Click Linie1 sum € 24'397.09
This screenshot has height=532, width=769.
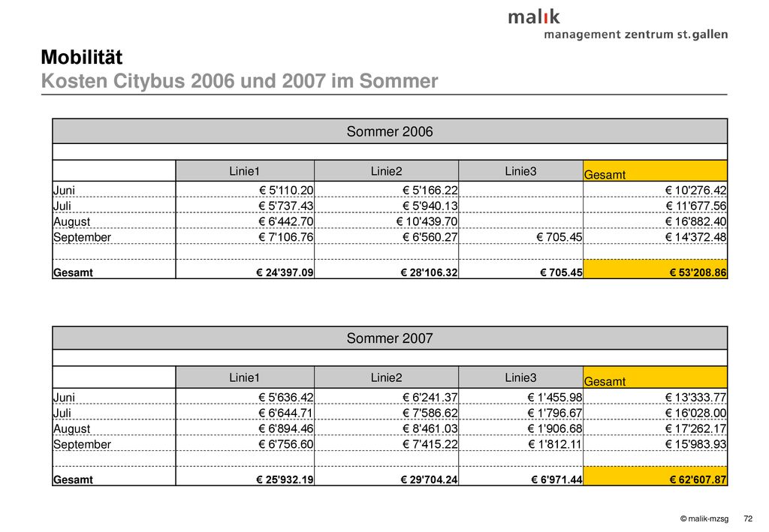(x=285, y=272)
